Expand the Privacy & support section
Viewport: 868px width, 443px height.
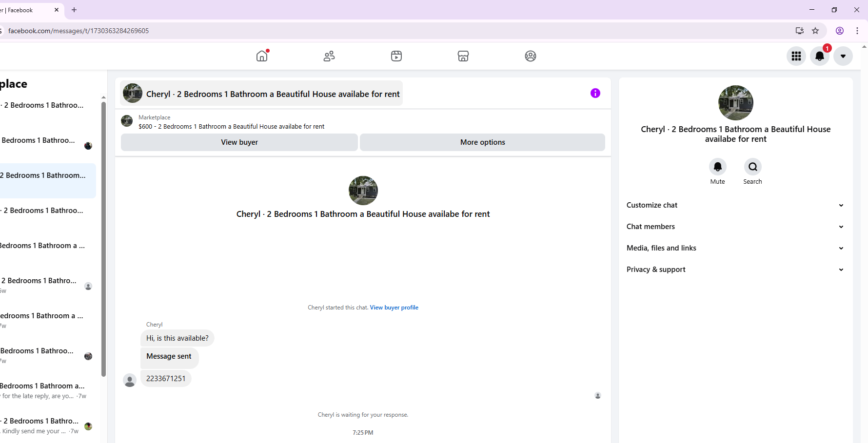click(x=735, y=270)
